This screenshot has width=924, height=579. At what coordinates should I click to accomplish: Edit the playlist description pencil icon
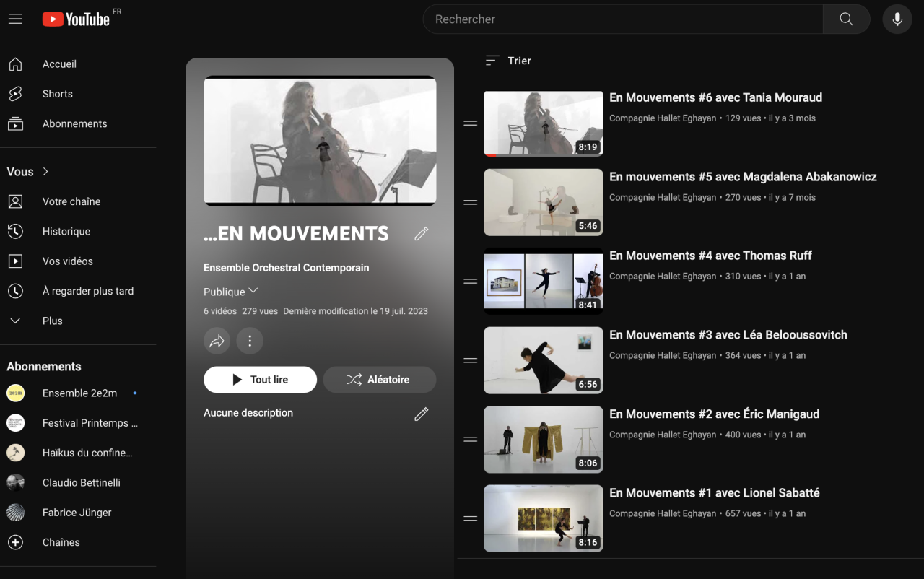(422, 414)
